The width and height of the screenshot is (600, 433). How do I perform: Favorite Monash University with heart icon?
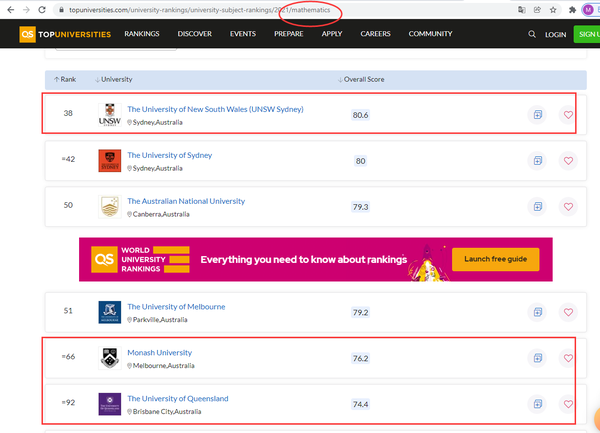click(568, 358)
